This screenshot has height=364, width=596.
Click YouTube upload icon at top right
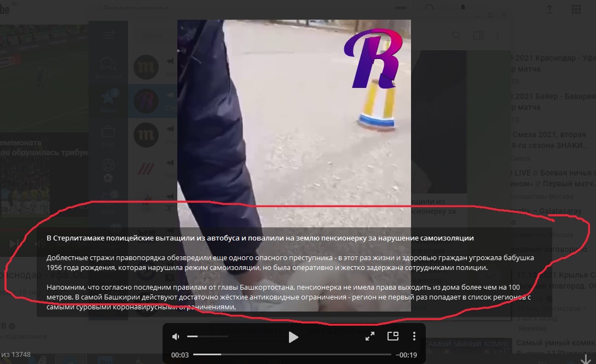[x=549, y=9]
